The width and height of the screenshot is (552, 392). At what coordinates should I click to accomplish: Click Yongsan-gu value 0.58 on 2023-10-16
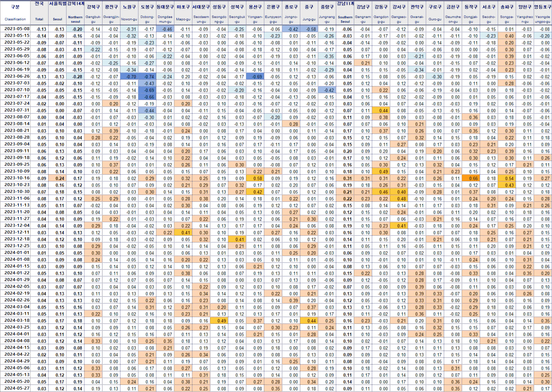coord(255,178)
